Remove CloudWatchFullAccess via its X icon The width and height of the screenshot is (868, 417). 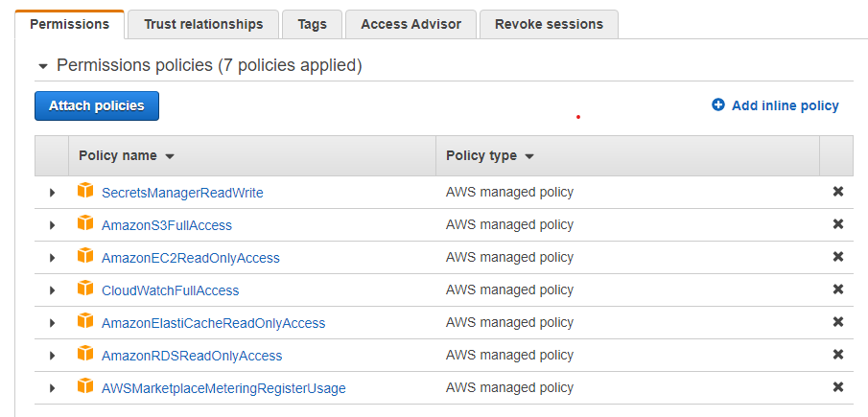pyautogui.click(x=837, y=290)
